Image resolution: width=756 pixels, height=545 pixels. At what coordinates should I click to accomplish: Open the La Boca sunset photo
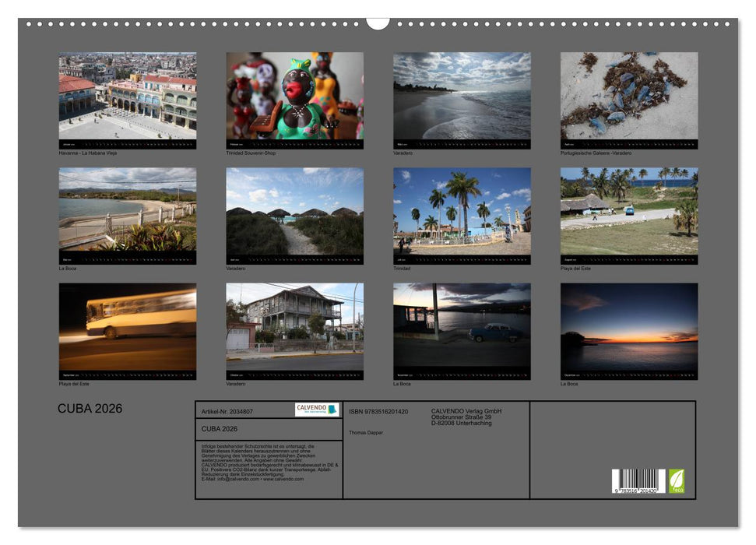629,327
